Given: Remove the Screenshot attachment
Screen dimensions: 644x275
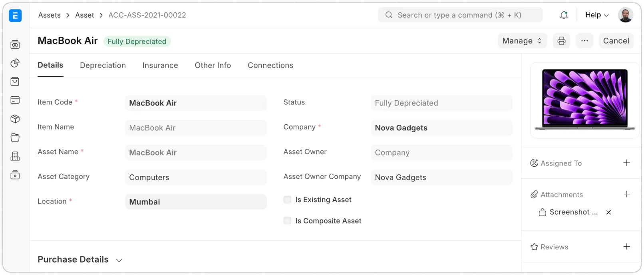Looking at the screenshot, I should (608, 212).
